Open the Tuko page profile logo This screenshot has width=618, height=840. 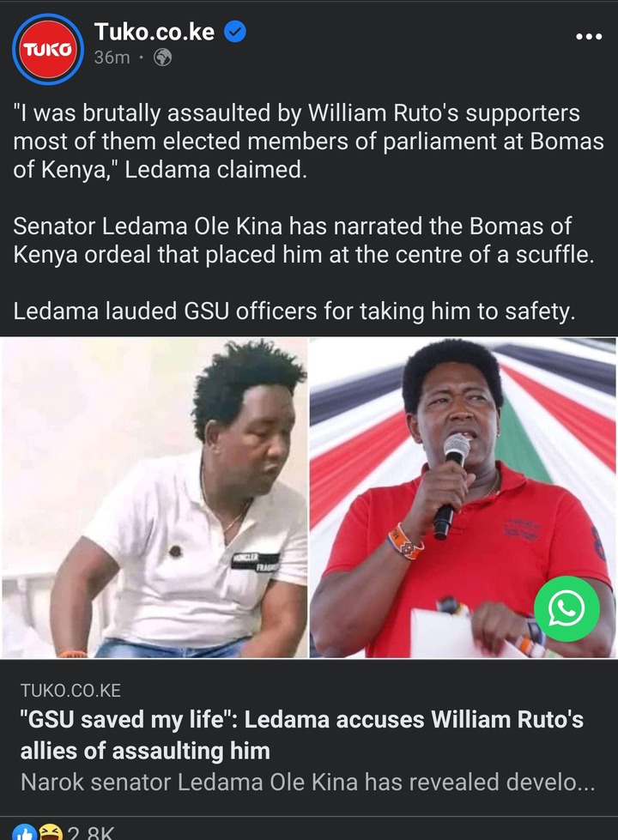48,49
